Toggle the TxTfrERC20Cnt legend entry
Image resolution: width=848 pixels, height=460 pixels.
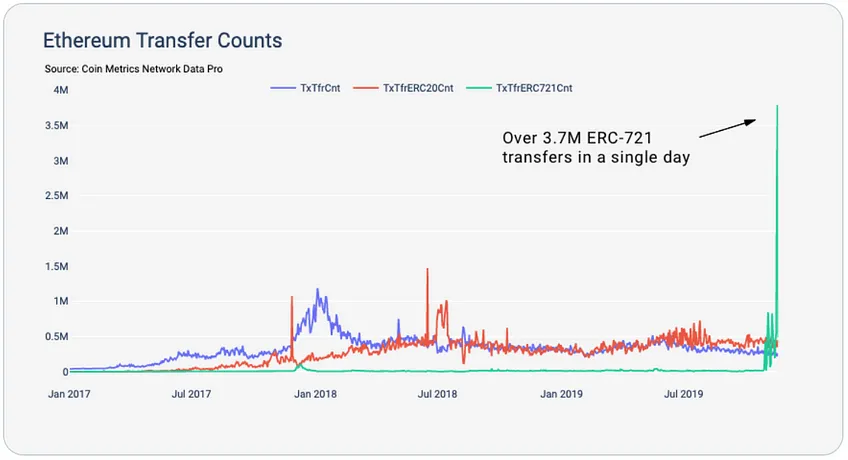tap(403, 88)
